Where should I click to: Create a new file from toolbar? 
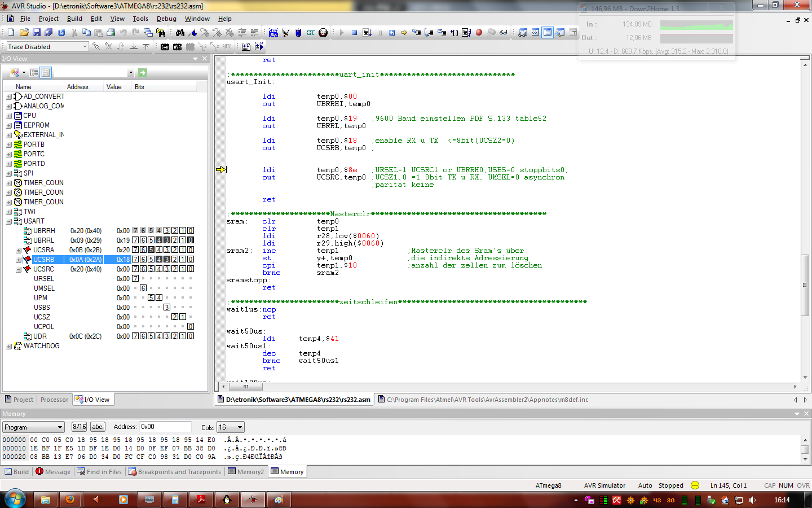tap(11, 33)
